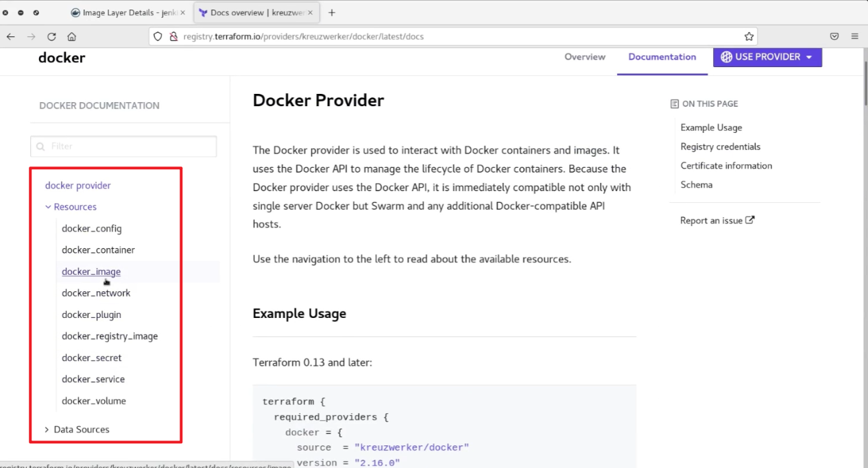The width and height of the screenshot is (868, 468).
Task: Open the USE PROVIDER dropdown
Action: (767, 57)
